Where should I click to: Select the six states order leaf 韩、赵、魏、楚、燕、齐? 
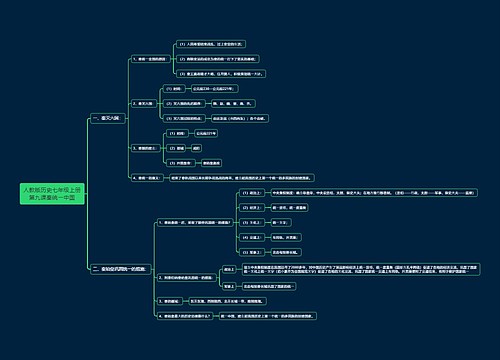click(x=233, y=104)
